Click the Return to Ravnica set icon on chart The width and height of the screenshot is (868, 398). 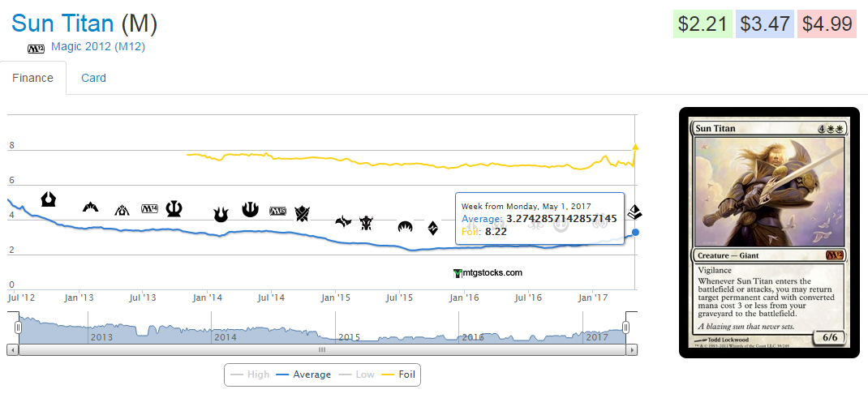tap(49, 199)
